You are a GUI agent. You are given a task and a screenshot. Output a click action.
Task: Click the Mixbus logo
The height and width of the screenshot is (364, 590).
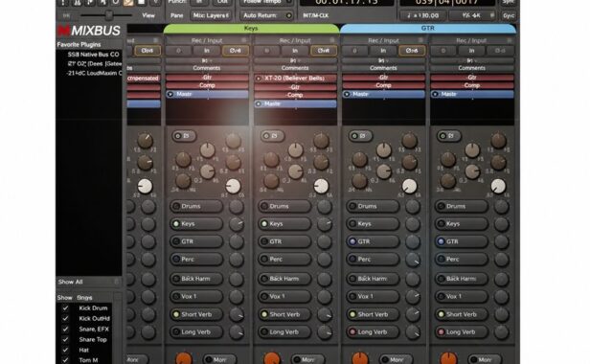(89, 31)
